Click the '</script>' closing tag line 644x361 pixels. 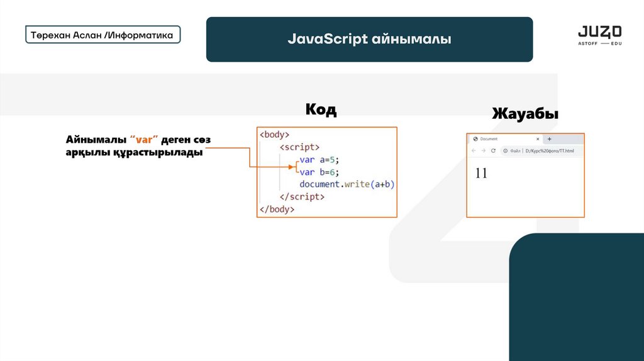tap(302, 197)
